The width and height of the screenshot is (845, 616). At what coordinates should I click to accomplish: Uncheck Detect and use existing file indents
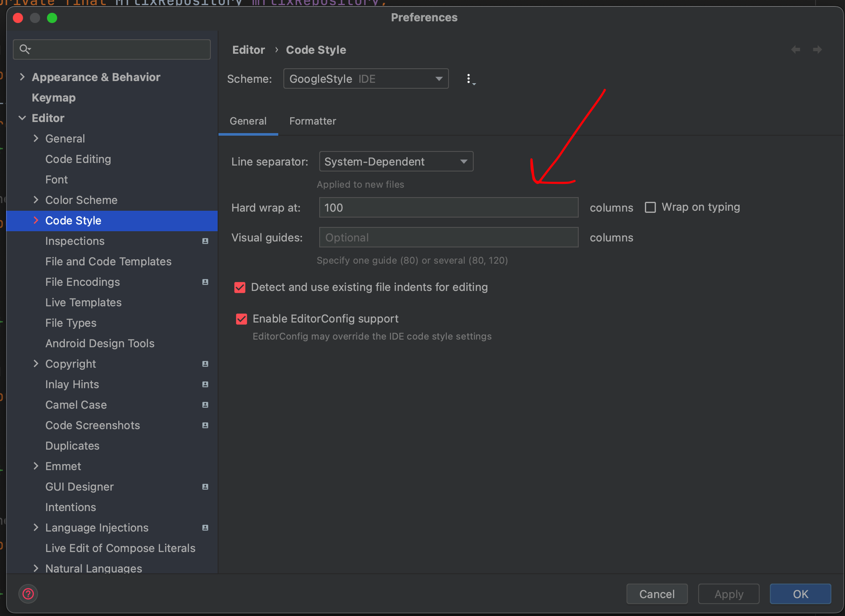pos(240,288)
